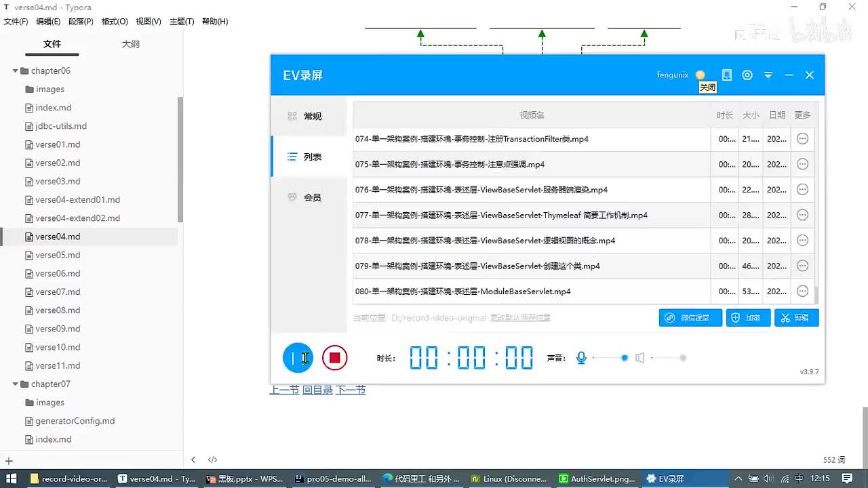The image size is (868, 488).
Task: Open the 帮助(H) menu
Action: click(215, 22)
